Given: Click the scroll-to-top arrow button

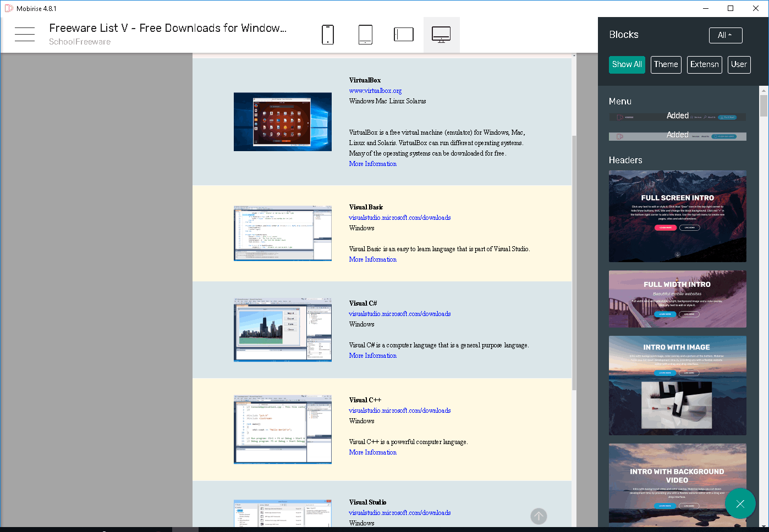Looking at the screenshot, I should [539, 516].
